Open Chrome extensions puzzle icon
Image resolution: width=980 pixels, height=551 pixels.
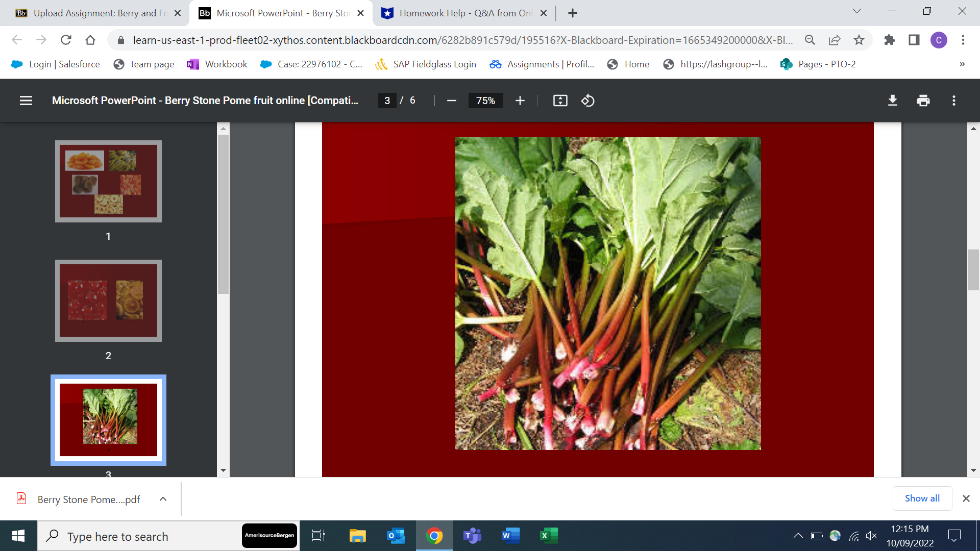tap(889, 40)
